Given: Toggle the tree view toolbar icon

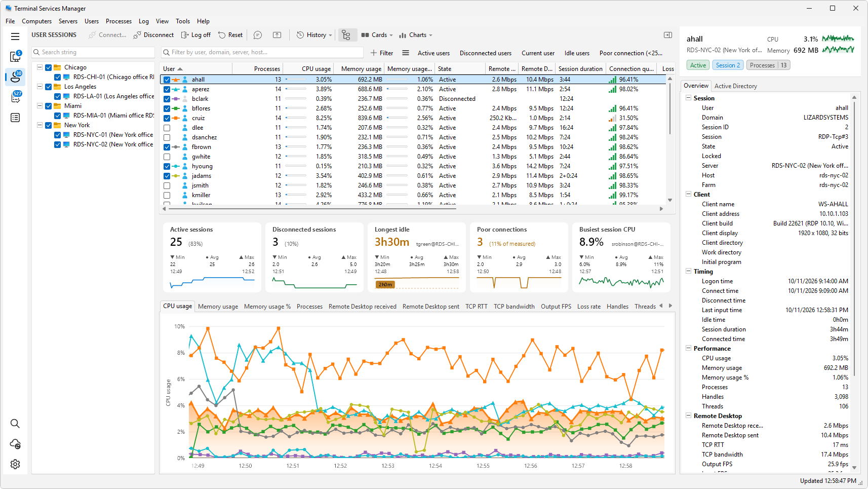Looking at the screenshot, I should tap(346, 35).
